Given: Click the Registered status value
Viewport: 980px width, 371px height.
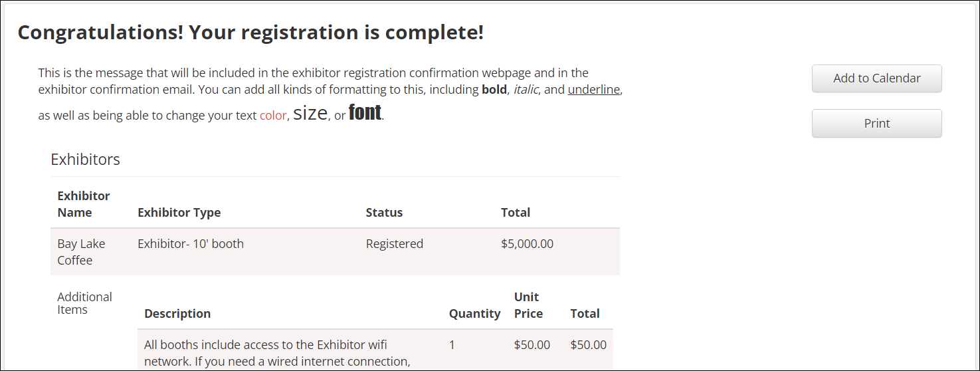Looking at the screenshot, I should coord(394,244).
